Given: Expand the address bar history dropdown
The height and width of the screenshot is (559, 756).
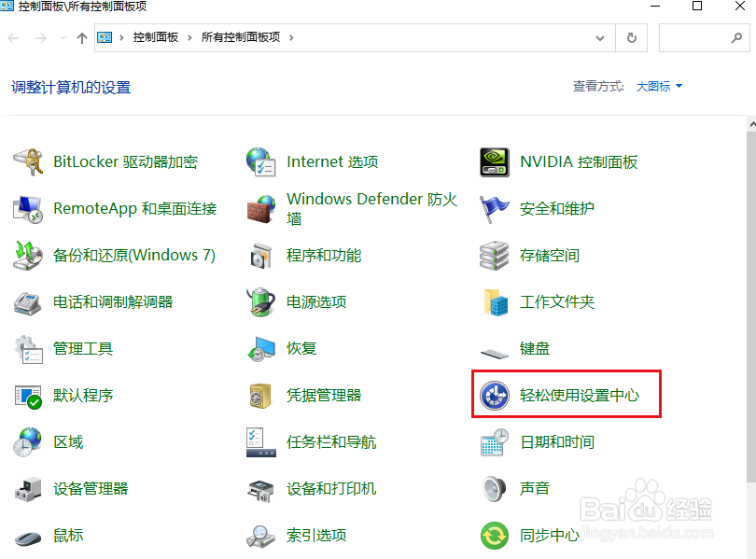Looking at the screenshot, I should click(x=600, y=37).
